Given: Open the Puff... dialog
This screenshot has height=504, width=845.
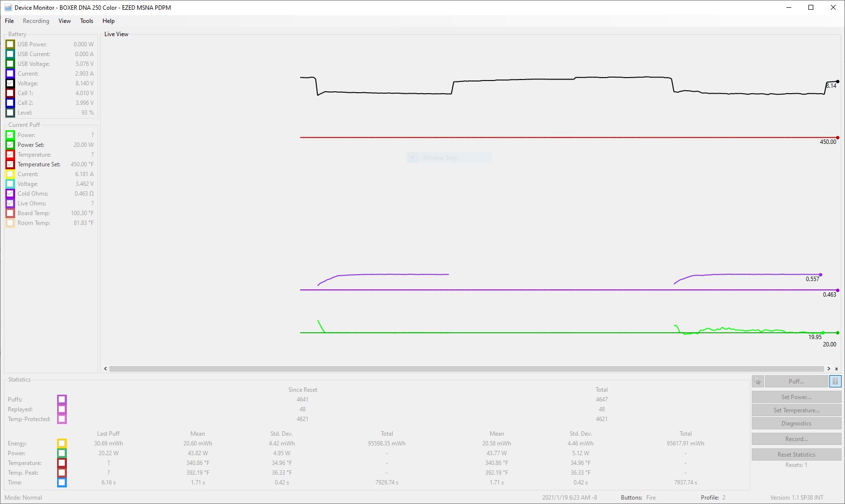Looking at the screenshot, I should (x=796, y=382).
